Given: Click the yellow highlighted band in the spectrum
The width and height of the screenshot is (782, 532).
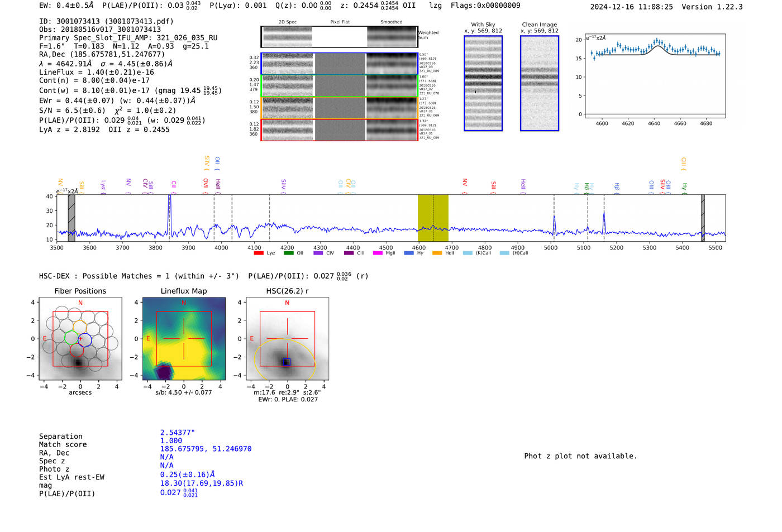Looking at the screenshot, I should click(433, 218).
